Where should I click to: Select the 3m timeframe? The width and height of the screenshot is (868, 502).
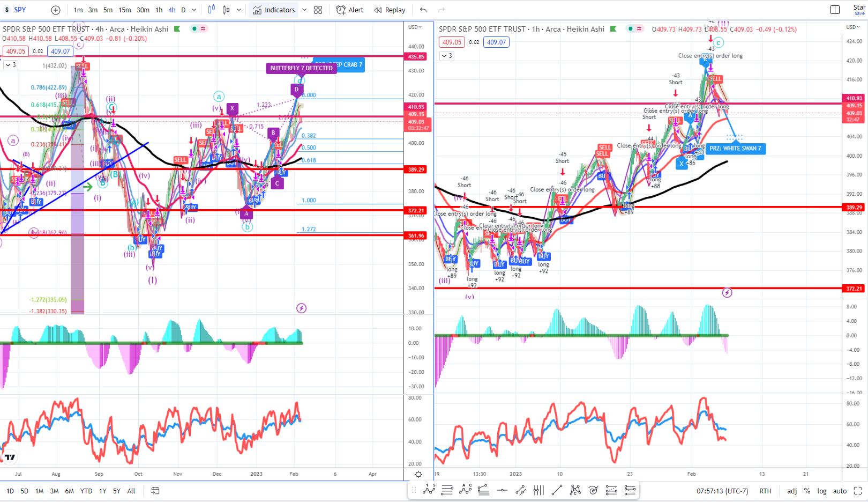point(93,10)
